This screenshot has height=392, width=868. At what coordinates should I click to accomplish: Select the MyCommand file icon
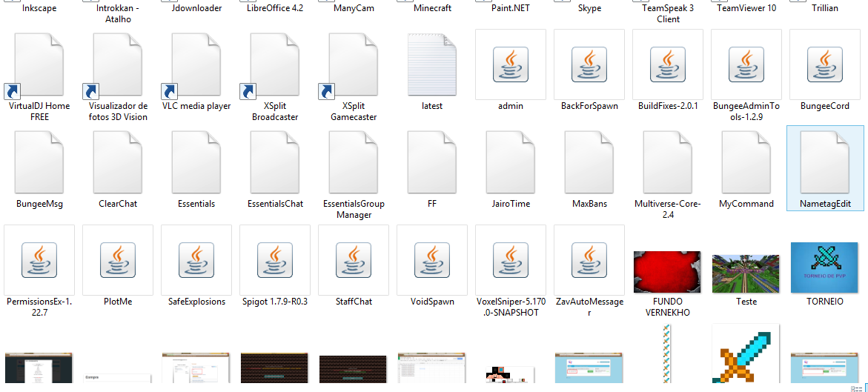(746, 162)
